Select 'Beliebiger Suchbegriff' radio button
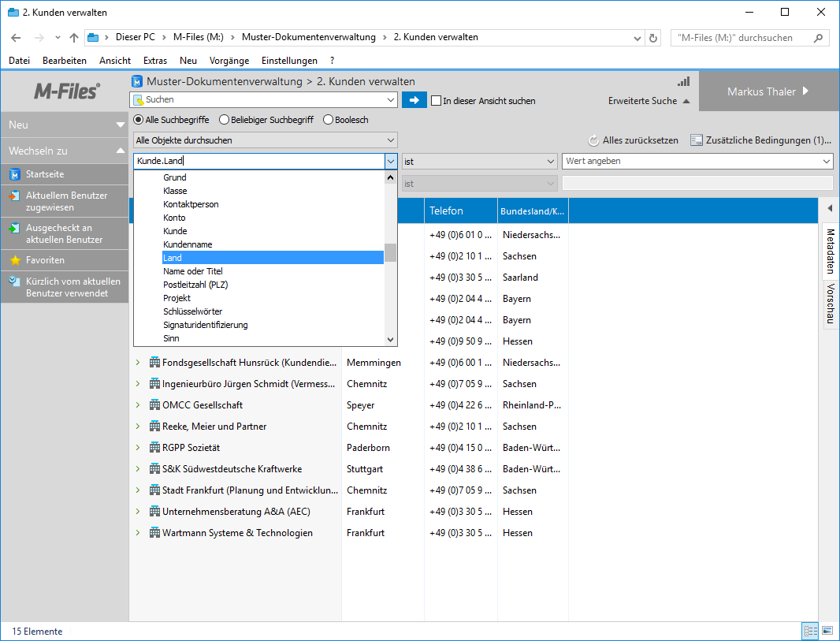Viewport: 840px width, 641px height. pos(224,120)
